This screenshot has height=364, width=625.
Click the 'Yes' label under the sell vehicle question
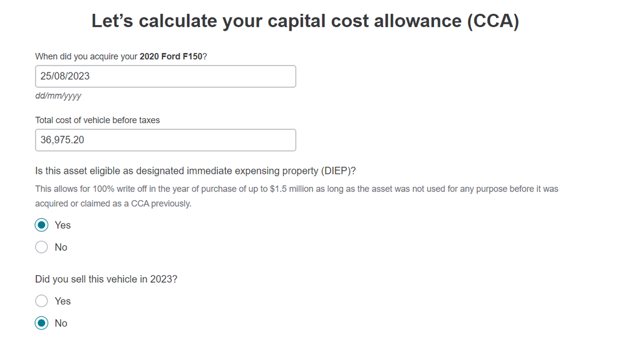coord(63,301)
